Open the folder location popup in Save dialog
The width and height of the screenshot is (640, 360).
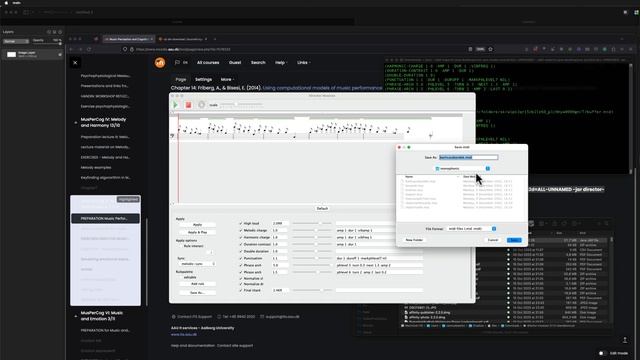461,169
